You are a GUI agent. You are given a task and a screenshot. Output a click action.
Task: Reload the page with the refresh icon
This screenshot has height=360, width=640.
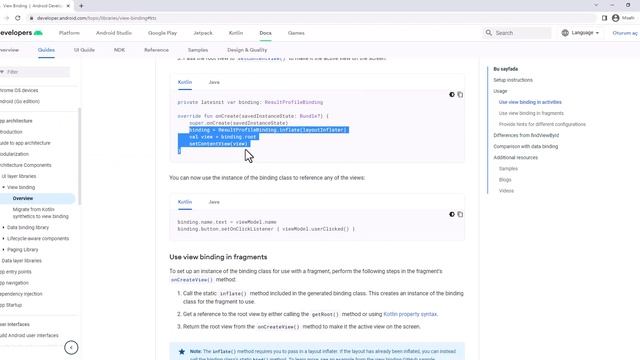click(18, 18)
